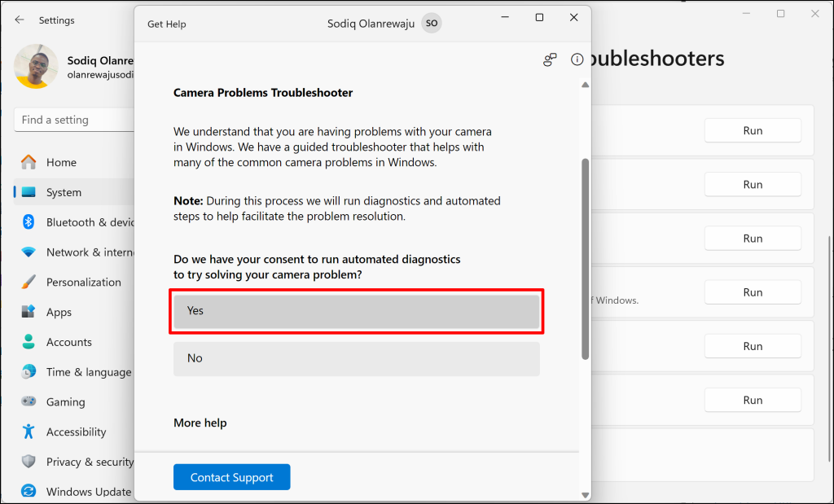Click the Network wifi icon

(x=29, y=252)
